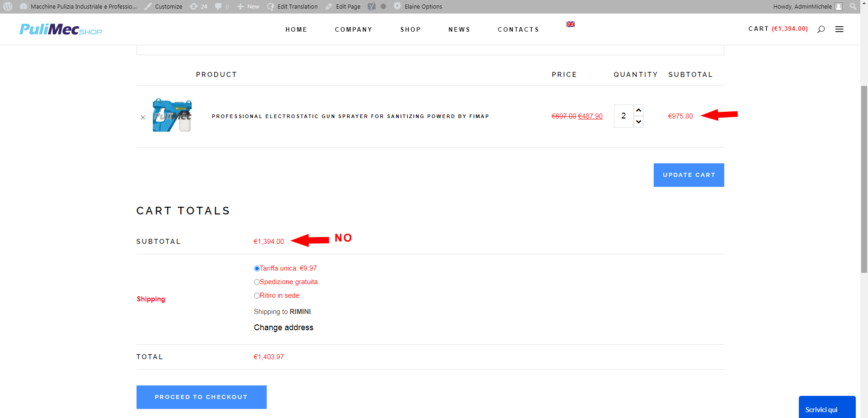Screen dimensions: 868x418
Task: Open the Yoast SEO admin bar icon
Action: coord(372,6)
